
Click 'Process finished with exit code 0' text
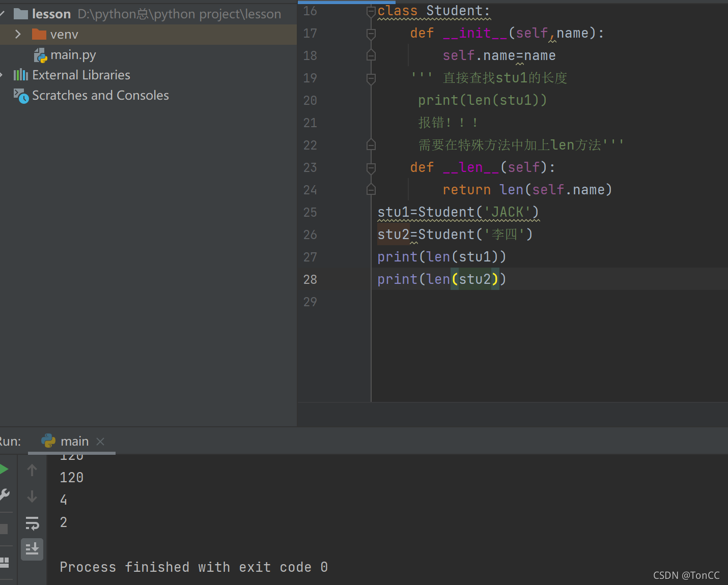[193, 567]
